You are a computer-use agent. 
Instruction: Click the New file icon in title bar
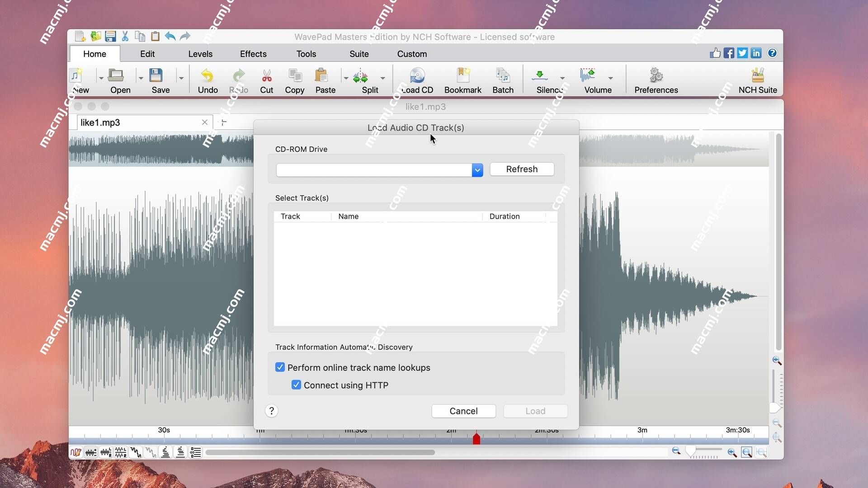click(80, 36)
